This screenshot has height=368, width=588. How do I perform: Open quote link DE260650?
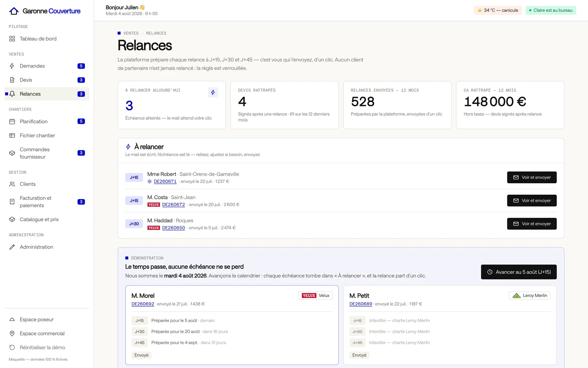coord(173,228)
